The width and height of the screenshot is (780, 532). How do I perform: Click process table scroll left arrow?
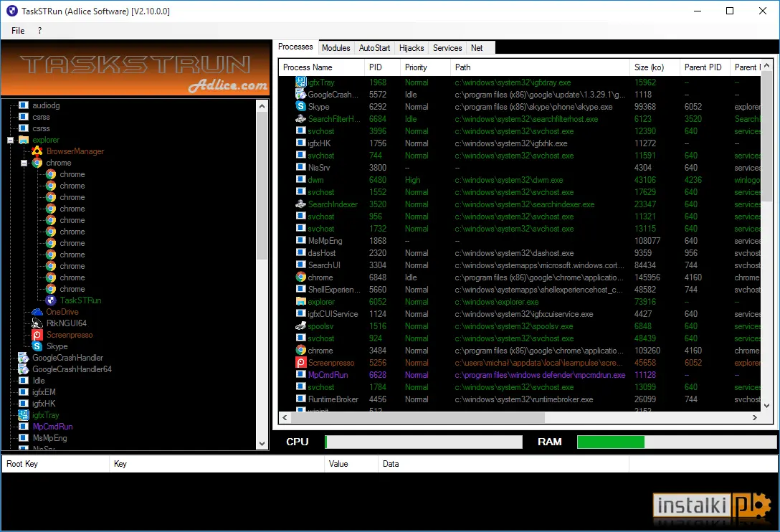tap(285, 417)
